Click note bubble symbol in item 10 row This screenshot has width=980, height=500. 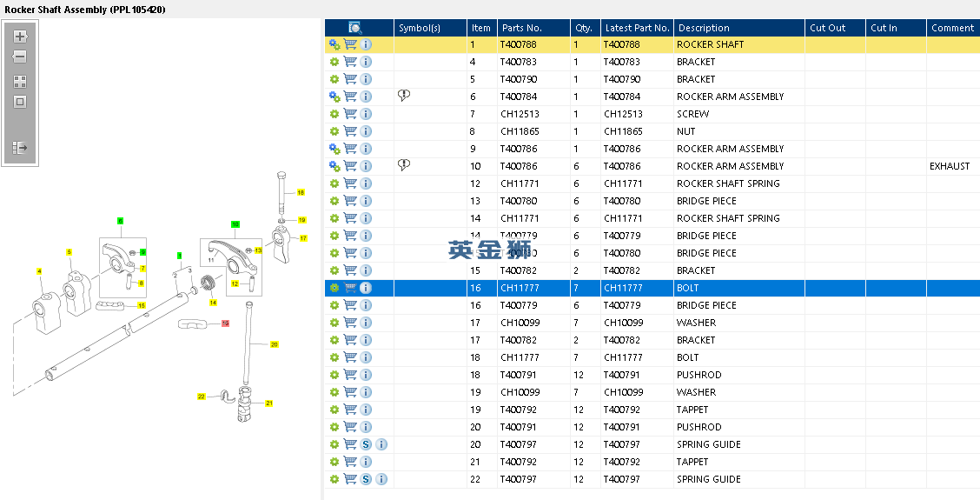[x=404, y=164]
